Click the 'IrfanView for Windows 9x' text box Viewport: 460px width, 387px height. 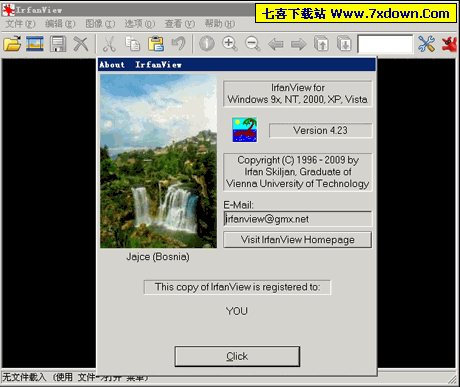(297, 94)
